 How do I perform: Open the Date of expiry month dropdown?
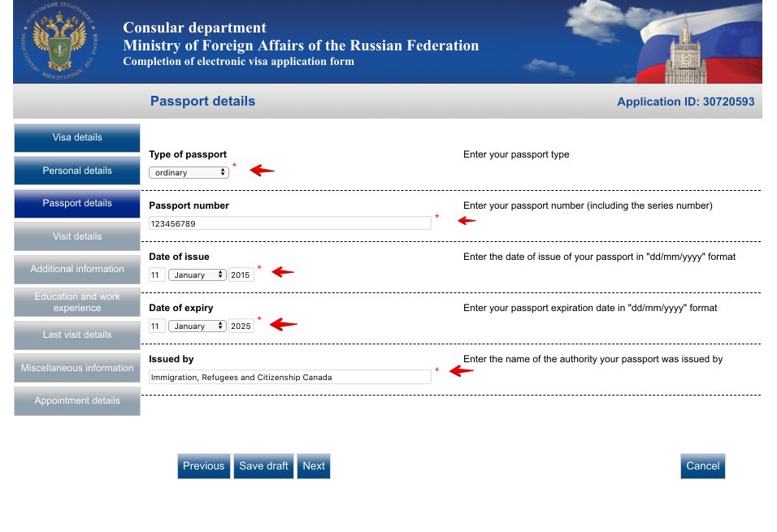198,327
